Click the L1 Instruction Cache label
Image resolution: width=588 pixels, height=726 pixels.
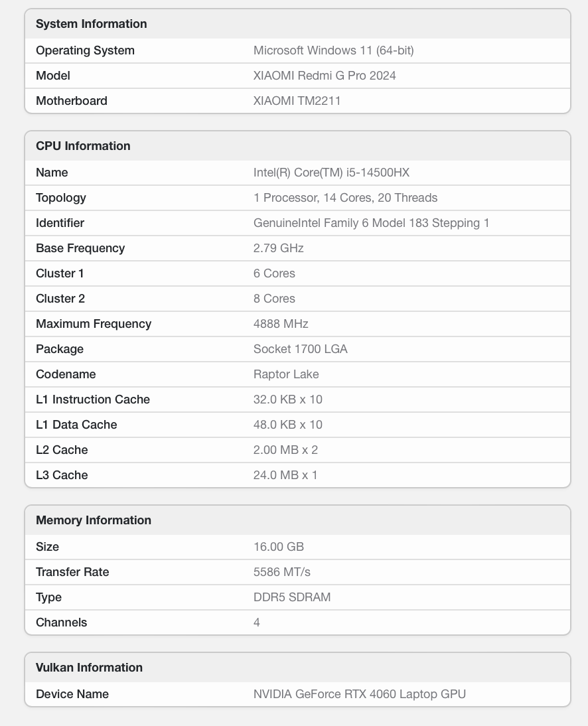point(93,399)
